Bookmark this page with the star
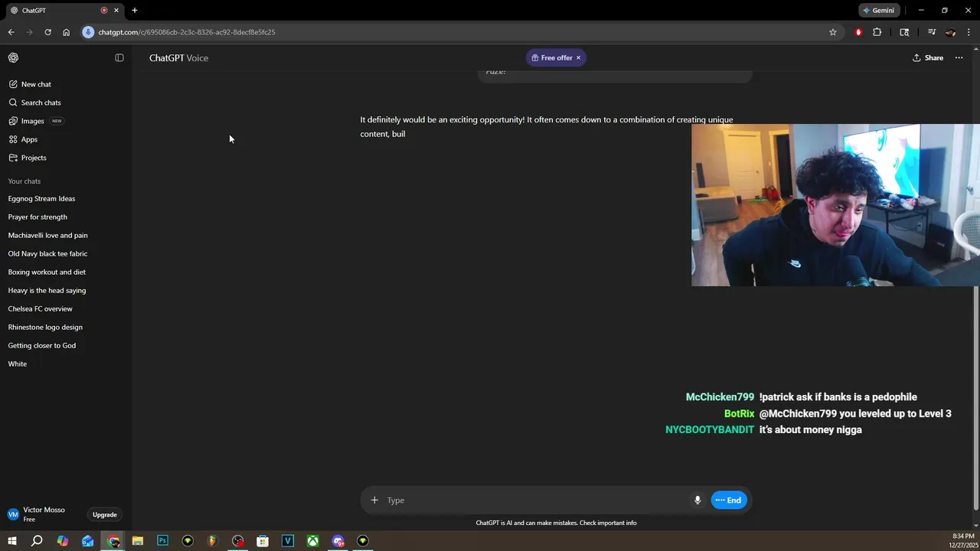This screenshot has width=980, height=551. [x=833, y=32]
